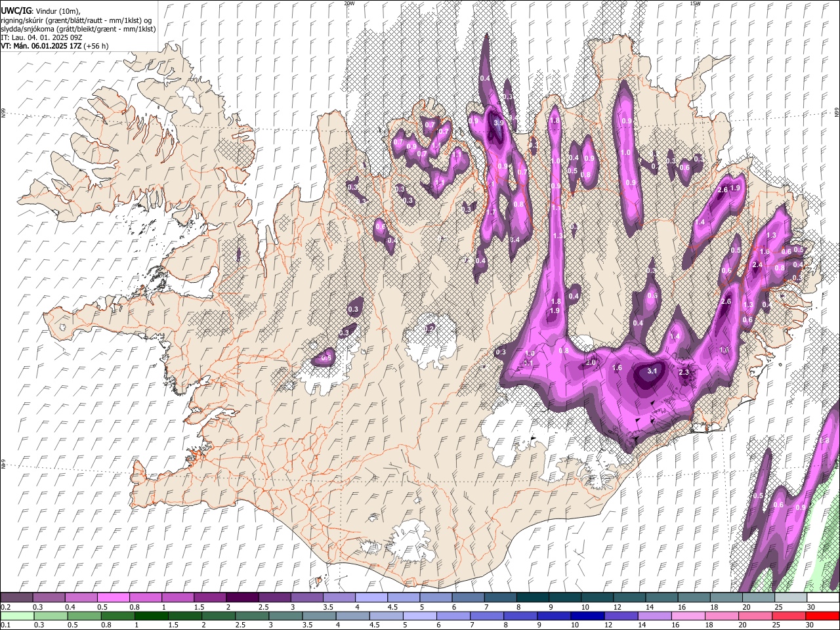
Task: Select the darkest green 1 swatch in rain legend
Action: (x=152, y=616)
